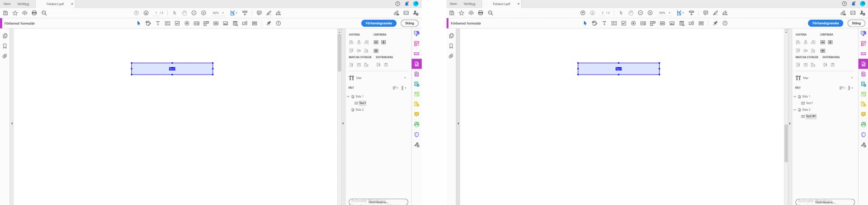Add text field tool in page 1/2 window

tap(168, 23)
